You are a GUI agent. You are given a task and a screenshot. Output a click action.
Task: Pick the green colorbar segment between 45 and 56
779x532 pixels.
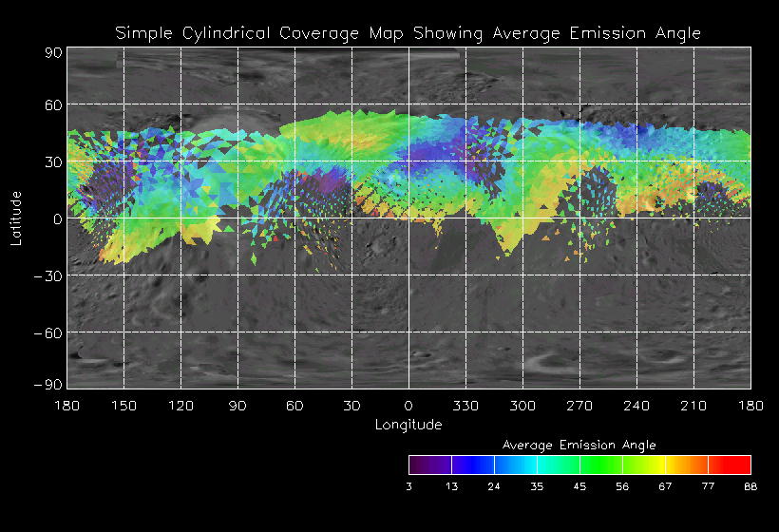click(x=600, y=465)
